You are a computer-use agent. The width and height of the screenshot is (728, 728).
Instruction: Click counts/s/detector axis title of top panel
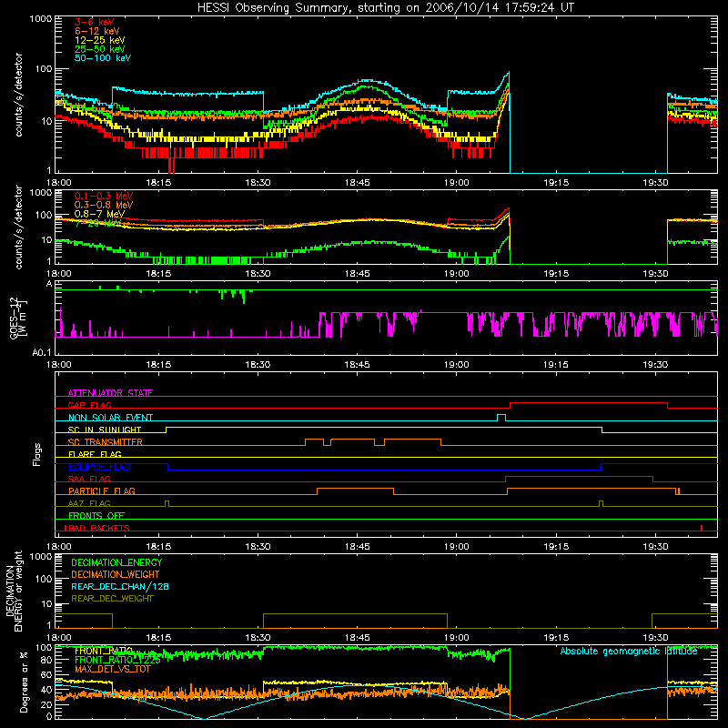click(x=18, y=95)
